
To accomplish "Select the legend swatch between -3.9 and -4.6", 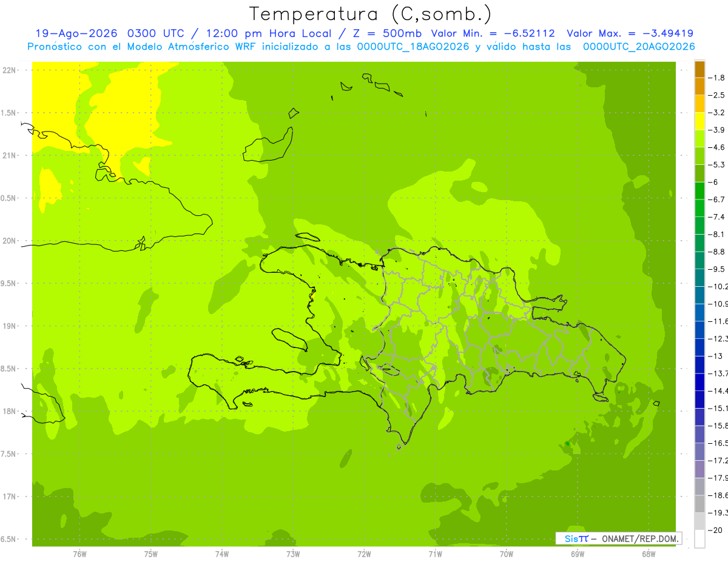I will (x=699, y=139).
